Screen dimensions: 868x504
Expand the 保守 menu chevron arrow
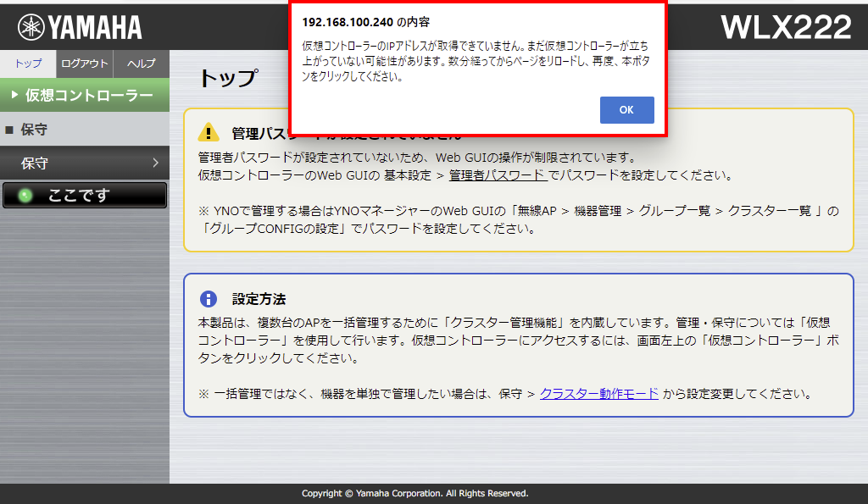point(156,163)
